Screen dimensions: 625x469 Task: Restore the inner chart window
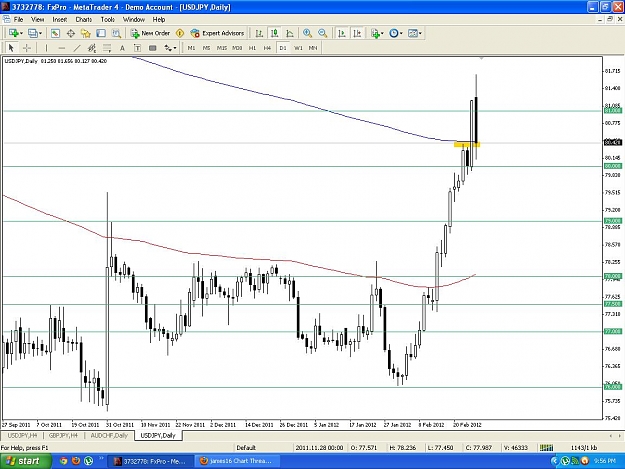point(610,19)
